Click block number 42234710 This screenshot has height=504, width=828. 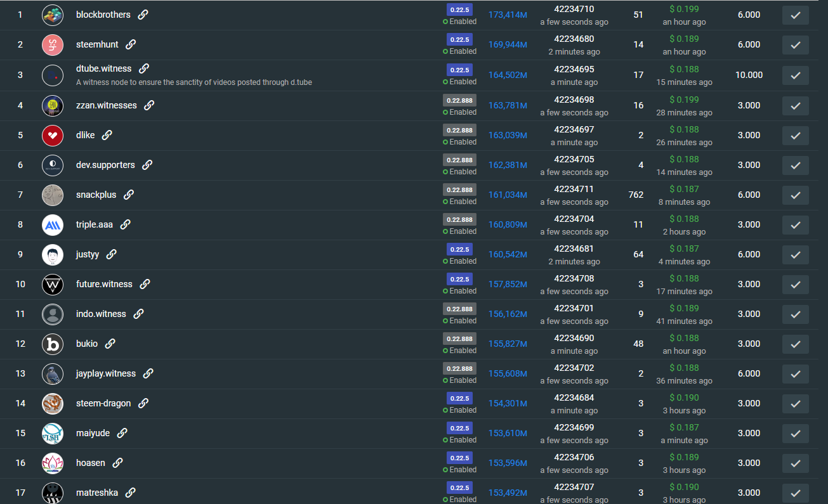click(574, 9)
